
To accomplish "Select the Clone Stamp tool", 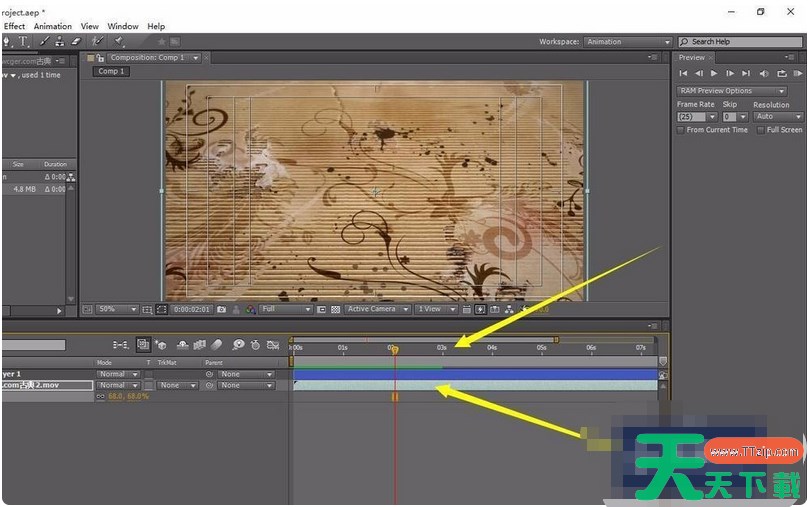I will (x=60, y=42).
